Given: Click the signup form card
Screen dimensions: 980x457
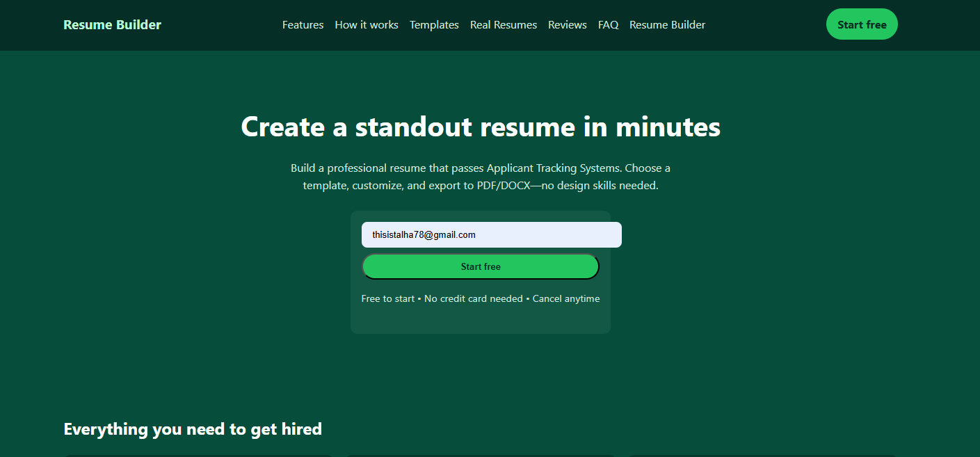Looking at the screenshot, I should click(x=481, y=320).
